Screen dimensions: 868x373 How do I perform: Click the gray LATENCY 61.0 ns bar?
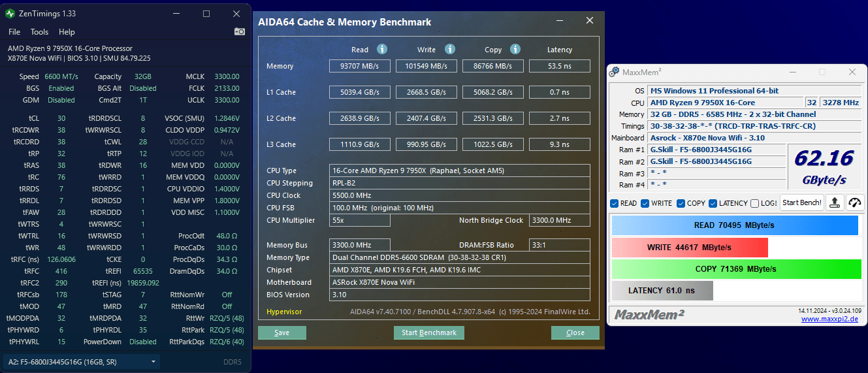662,291
